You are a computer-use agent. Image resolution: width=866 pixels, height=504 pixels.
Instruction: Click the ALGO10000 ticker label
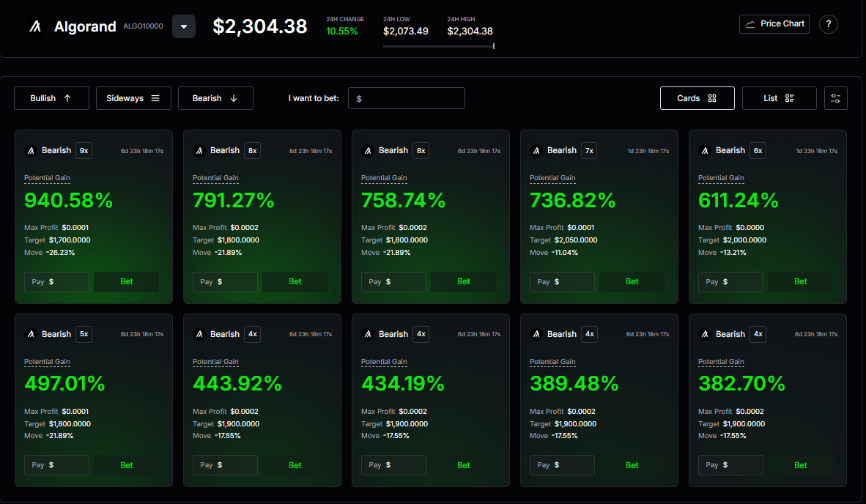tap(143, 26)
